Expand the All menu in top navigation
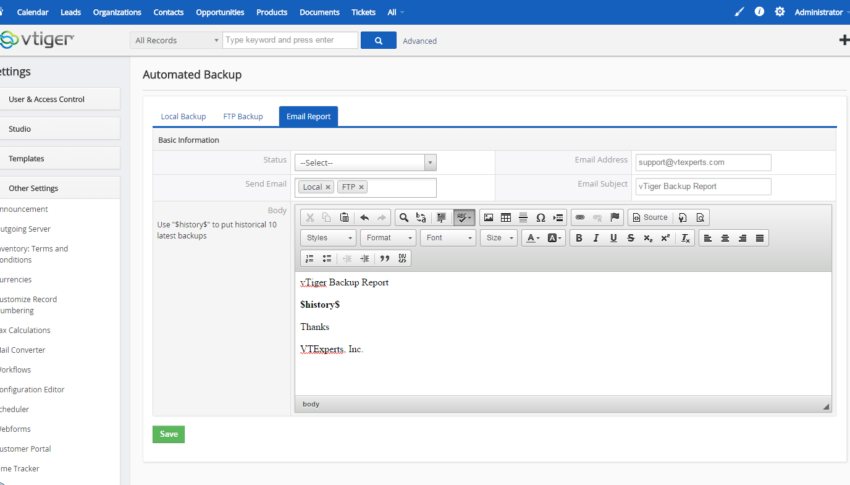 (395, 12)
